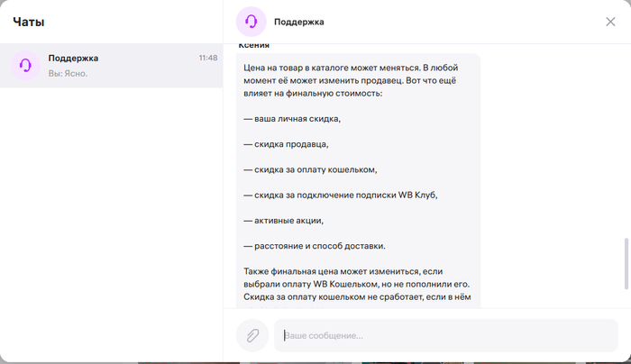Image resolution: width=631 pixels, height=364 pixels.
Task: Click the "Поддержка" title in the chat header
Action: pyautogui.click(x=299, y=22)
